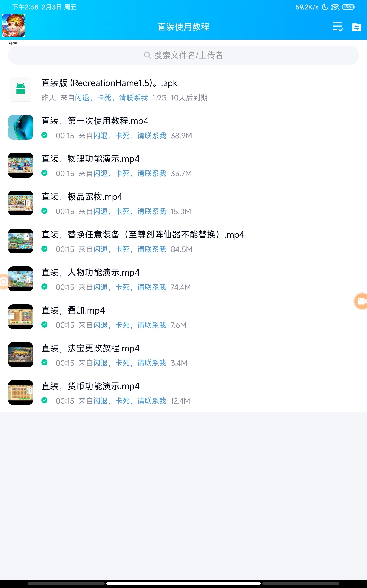The image size is (367, 588).
Task: Tap green check beside 极品宠物.mp4
Action: tap(44, 211)
